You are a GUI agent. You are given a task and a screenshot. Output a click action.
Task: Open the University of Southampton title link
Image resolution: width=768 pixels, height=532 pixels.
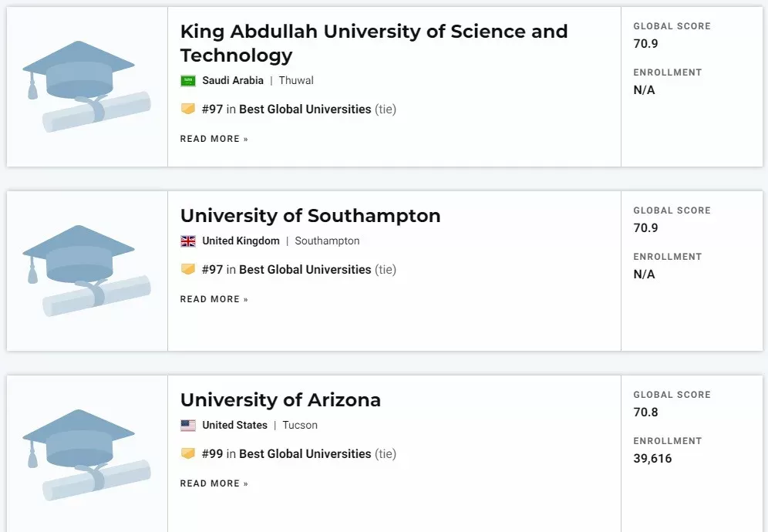click(x=310, y=216)
